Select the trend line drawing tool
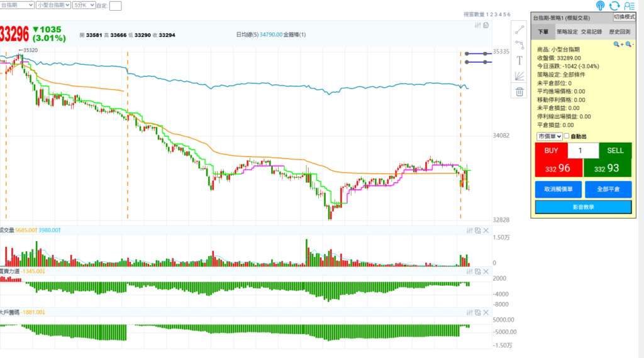Viewport: 644px width, 358px height. (x=519, y=29)
